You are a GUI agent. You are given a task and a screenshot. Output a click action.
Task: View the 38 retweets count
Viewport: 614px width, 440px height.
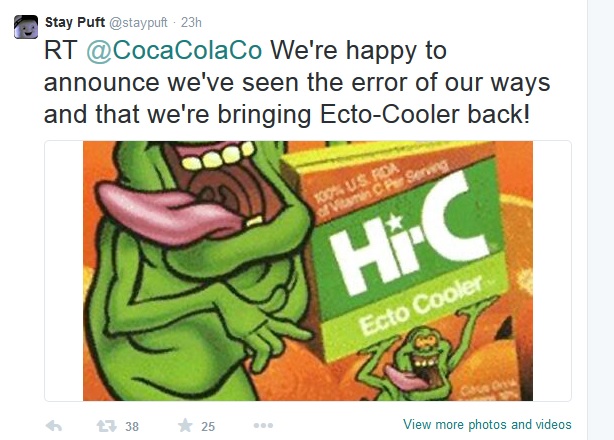[x=132, y=426]
